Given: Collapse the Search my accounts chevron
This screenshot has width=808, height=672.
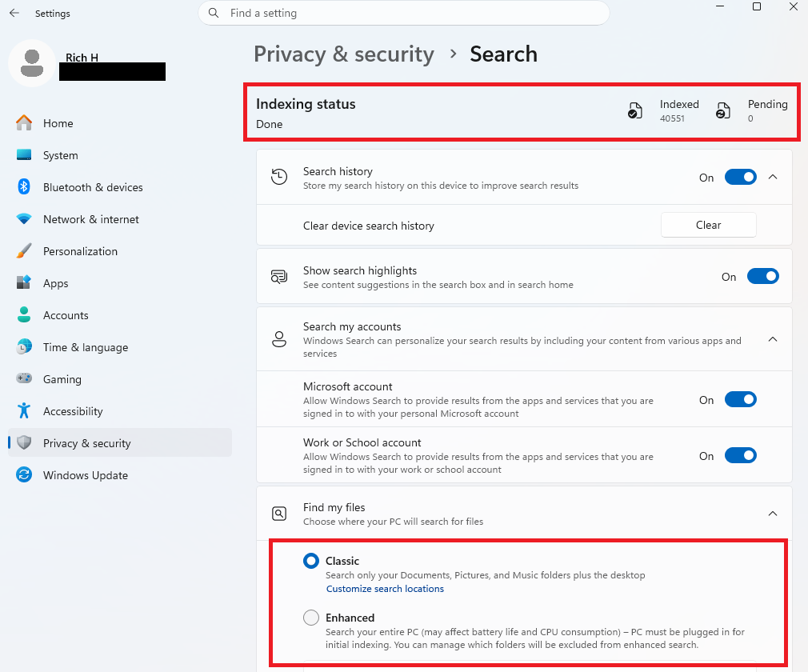Looking at the screenshot, I should tap(773, 339).
